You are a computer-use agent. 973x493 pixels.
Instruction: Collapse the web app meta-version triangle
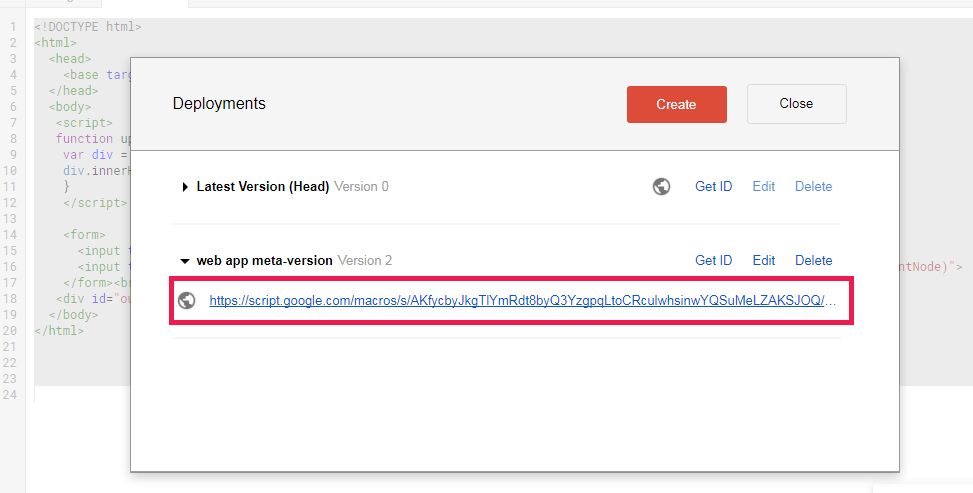click(x=185, y=261)
